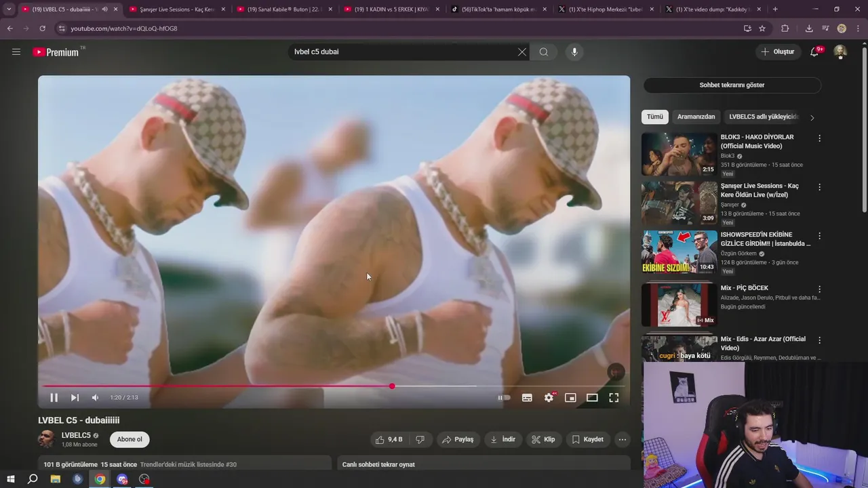Click the progress bar scrubber handle
The height and width of the screenshot is (488, 868).
392,386
